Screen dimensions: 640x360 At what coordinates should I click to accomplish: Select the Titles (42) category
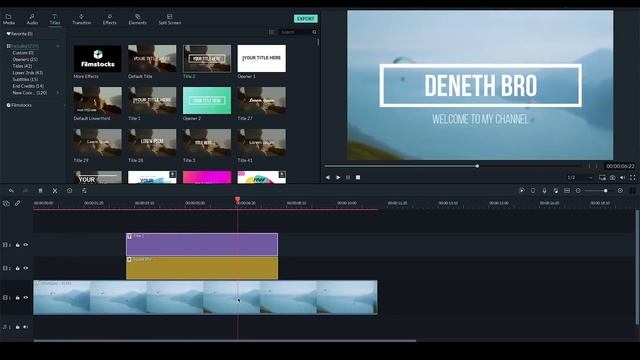(x=22, y=66)
